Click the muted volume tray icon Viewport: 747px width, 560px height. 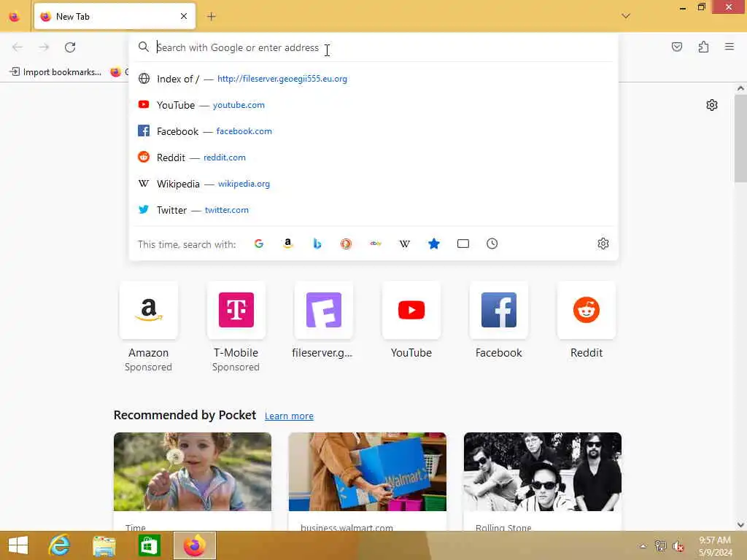678,546
